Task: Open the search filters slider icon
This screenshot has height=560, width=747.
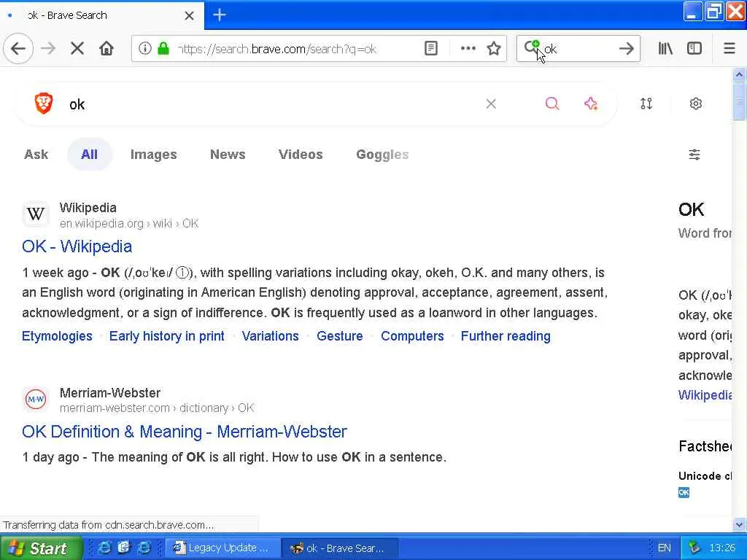Action: coord(694,155)
